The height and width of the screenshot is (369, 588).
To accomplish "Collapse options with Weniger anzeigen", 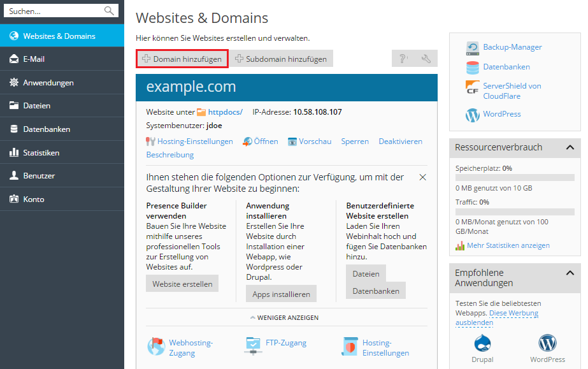I will [x=284, y=317].
